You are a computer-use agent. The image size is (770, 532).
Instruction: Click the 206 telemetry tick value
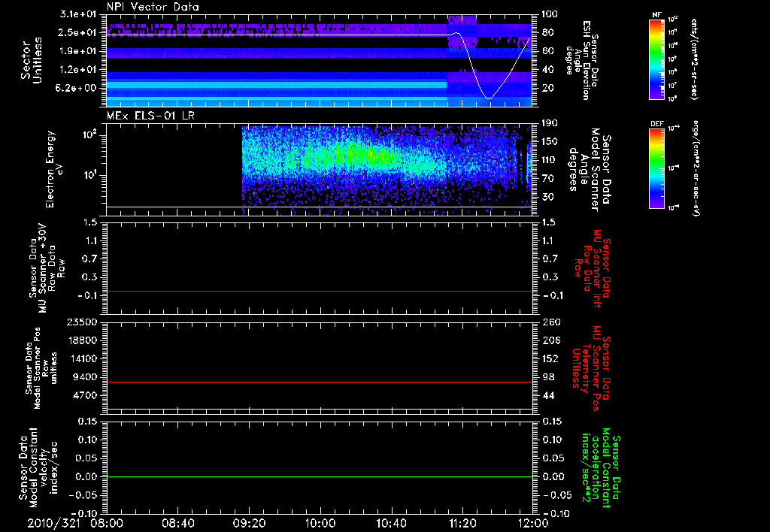click(551, 340)
